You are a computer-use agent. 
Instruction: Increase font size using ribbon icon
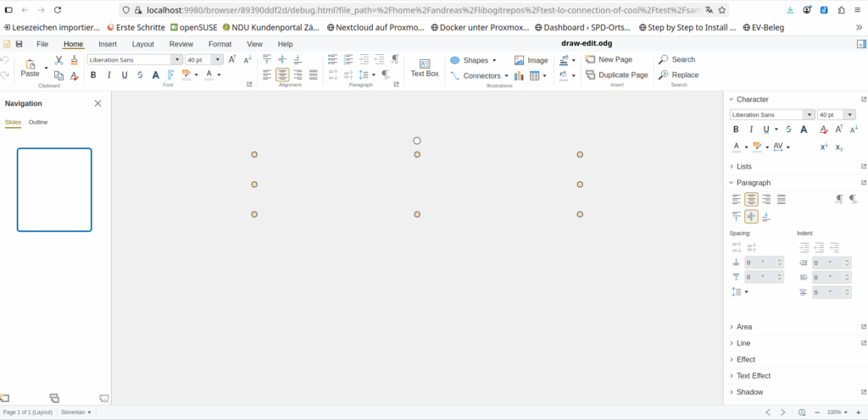tap(232, 59)
